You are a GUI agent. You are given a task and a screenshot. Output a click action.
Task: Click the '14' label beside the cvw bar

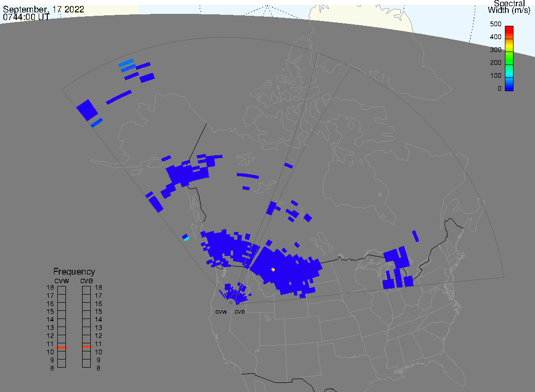pos(50,320)
